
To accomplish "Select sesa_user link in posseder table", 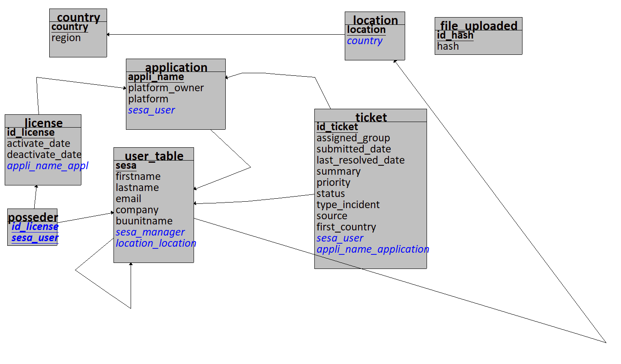I will 35,238.
